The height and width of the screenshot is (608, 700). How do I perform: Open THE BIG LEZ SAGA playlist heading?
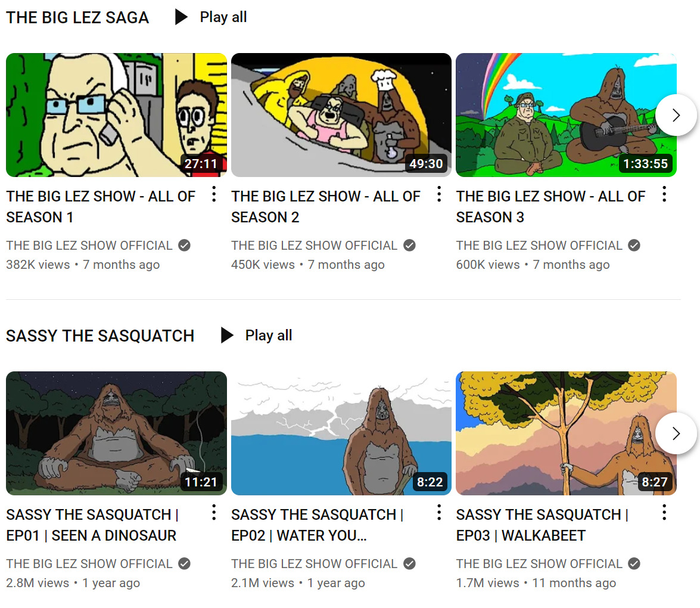(x=77, y=18)
